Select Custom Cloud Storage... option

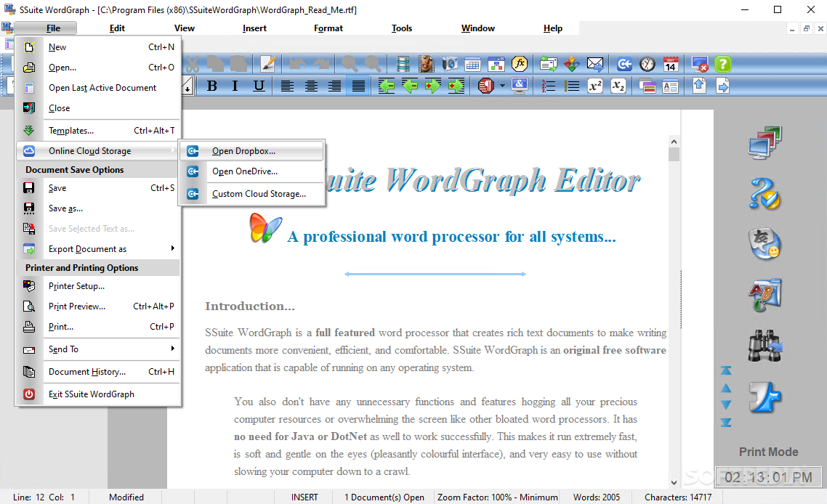coord(251,194)
